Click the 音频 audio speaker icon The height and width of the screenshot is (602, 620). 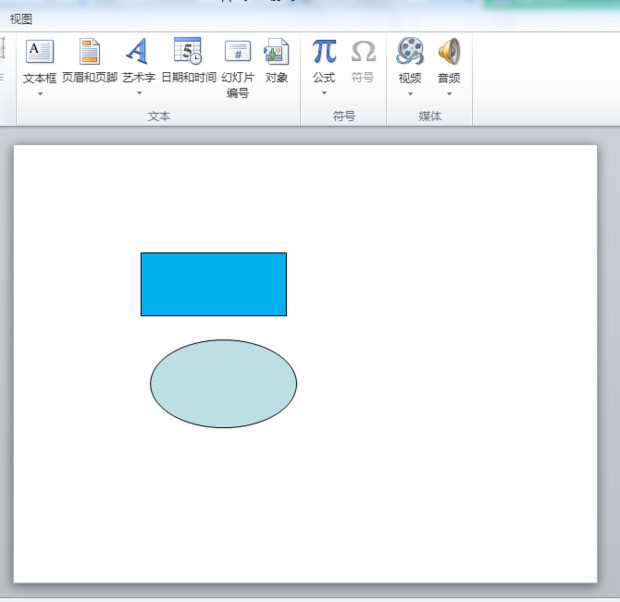click(x=449, y=51)
